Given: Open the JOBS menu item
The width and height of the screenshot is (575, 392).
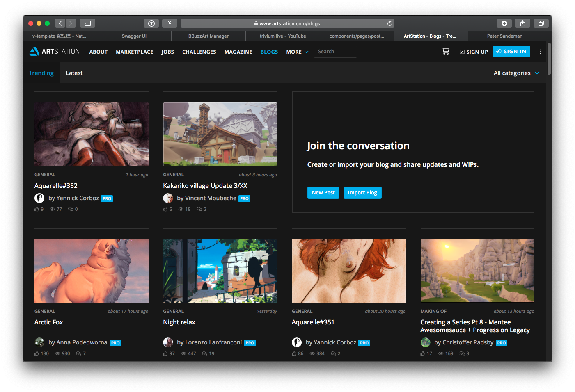Looking at the screenshot, I should coord(167,52).
